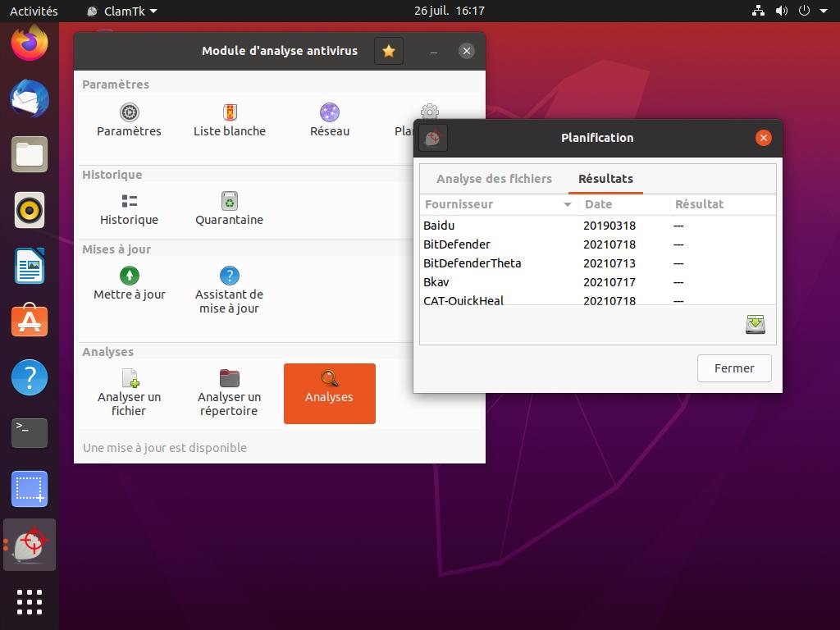Screen dimensions: 840x630
Task: Open the Réseau network settings
Action: 330,113
